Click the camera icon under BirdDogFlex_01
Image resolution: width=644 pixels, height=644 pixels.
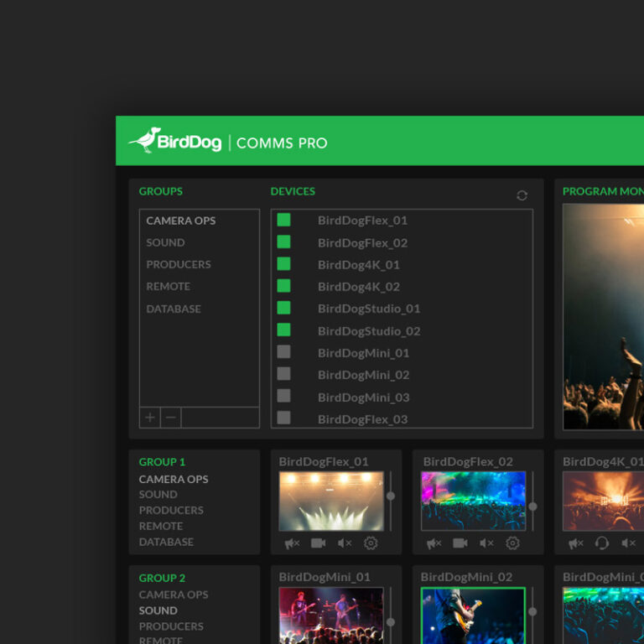(318, 543)
